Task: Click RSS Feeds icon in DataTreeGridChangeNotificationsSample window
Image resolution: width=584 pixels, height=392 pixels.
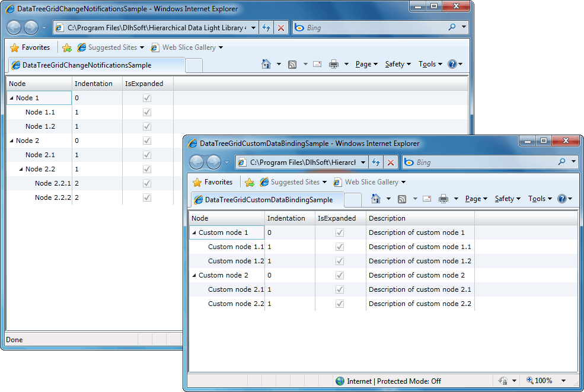Action: tap(292, 65)
